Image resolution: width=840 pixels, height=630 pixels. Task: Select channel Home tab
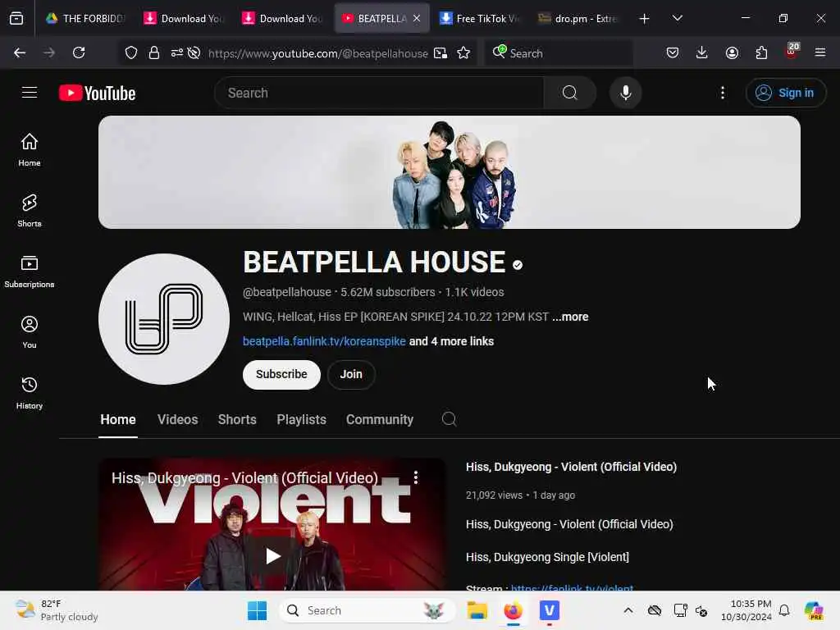[118, 419]
